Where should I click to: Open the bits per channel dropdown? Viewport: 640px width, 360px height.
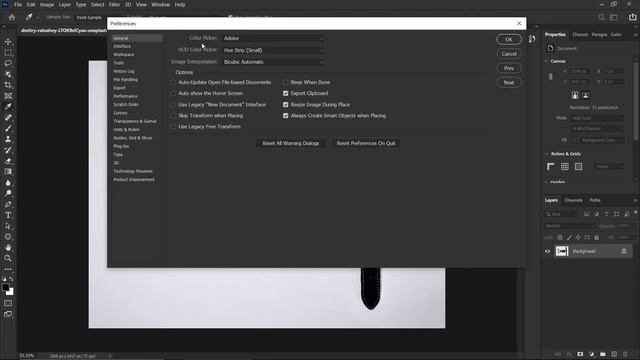[x=597, y=128]
